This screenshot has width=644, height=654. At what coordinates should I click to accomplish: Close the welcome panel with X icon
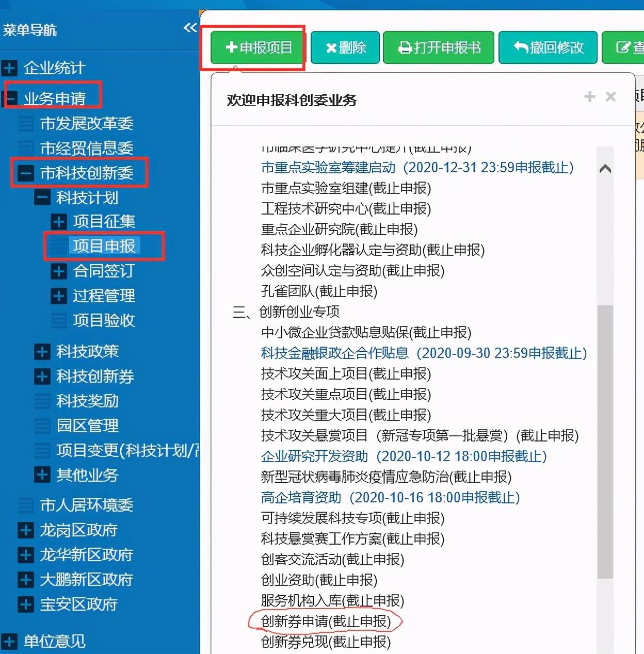click(610, 96)
